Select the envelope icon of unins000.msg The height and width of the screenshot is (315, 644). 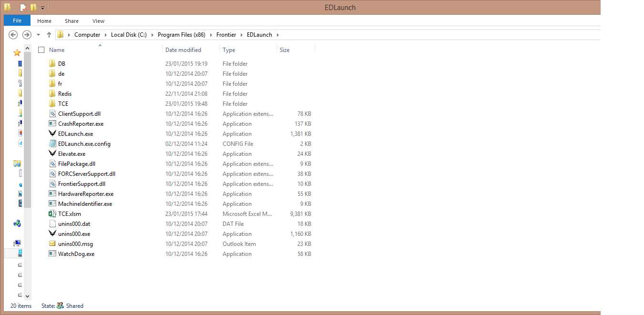click(x=52, y=244)
